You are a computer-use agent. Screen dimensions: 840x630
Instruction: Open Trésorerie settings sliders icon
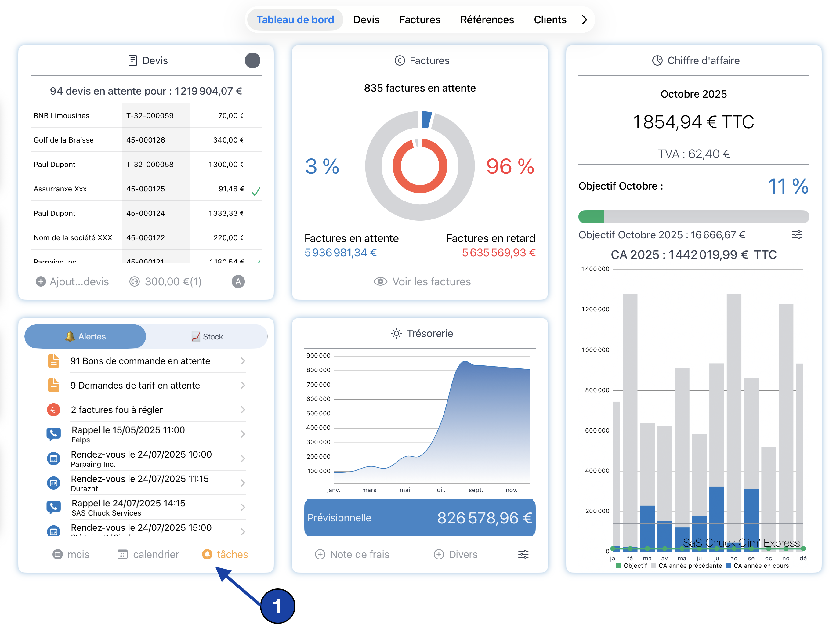[523, 554]
